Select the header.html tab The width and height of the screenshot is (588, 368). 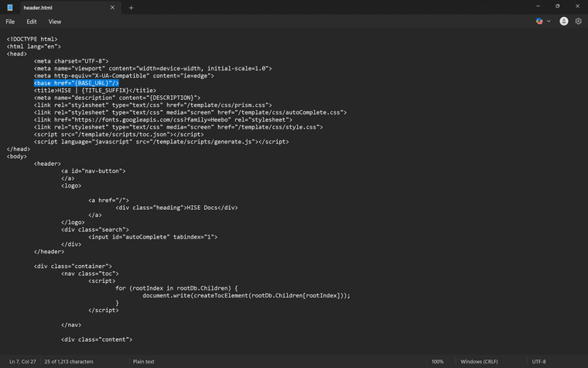[x=70, y=8]
